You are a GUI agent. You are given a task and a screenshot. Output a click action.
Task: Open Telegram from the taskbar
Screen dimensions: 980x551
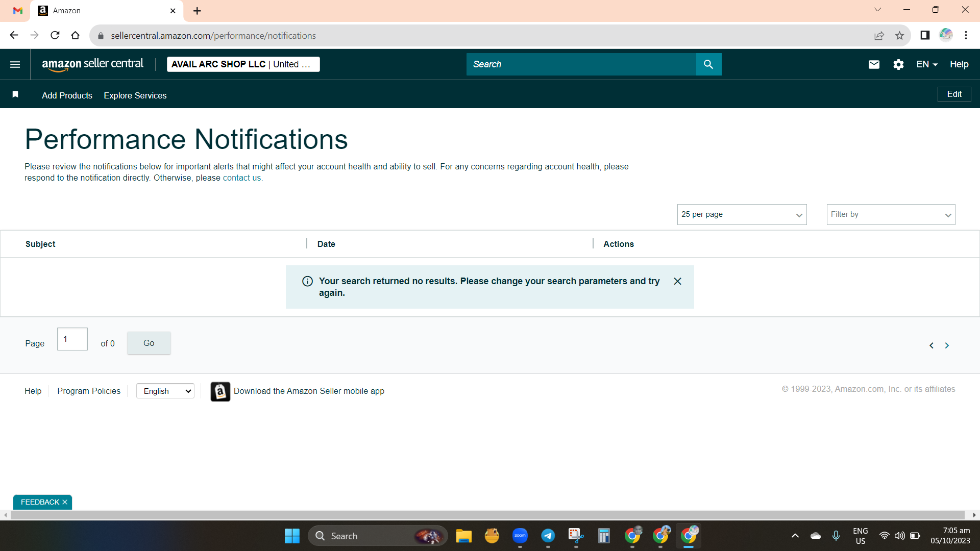(x=548, y=536)
